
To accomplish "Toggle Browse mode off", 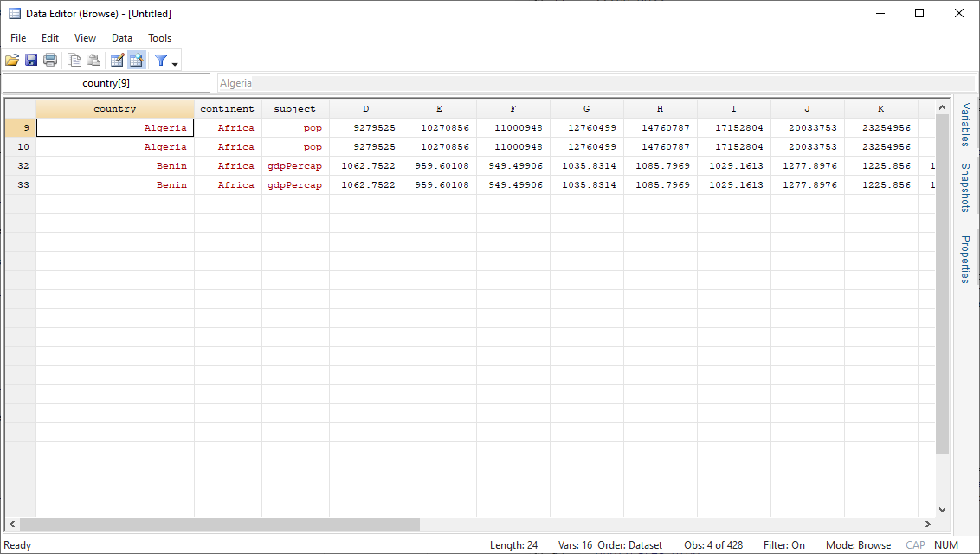I will click(857, 545).
